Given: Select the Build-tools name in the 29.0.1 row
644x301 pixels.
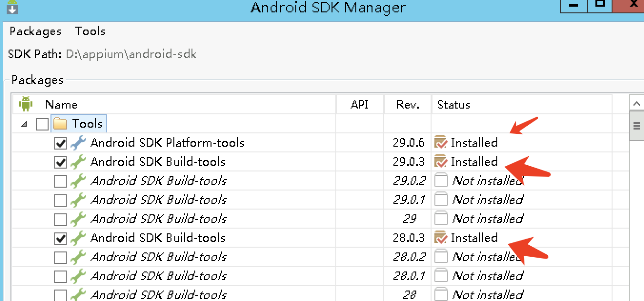Looking at the screenshot, I should [158, 200].
